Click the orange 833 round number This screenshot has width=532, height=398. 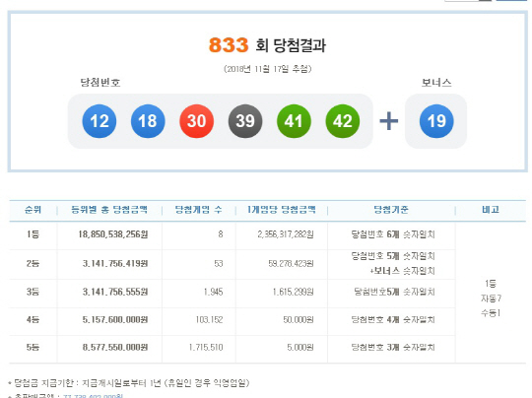pyautogui.click(x=229, y=45)
